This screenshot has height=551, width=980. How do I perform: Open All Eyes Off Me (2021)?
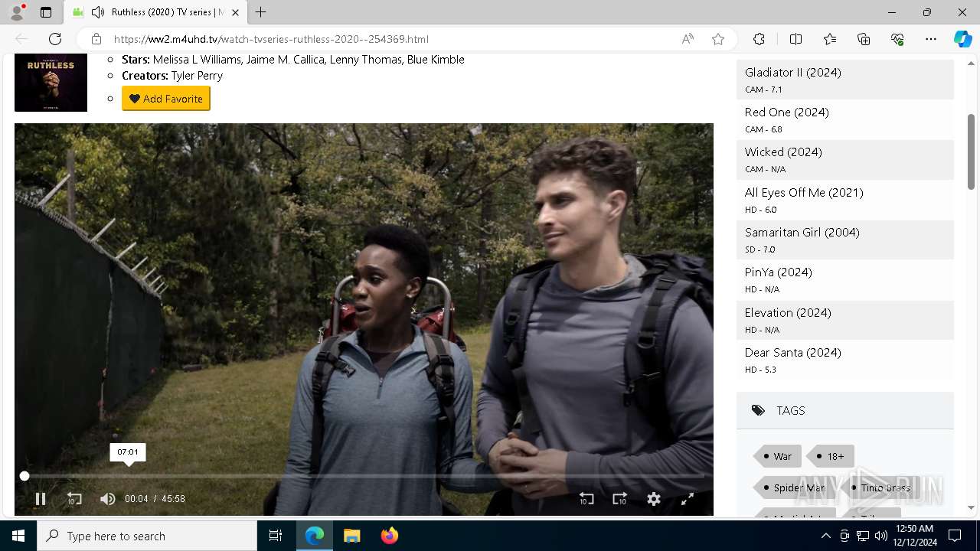[x=804, y=193]
